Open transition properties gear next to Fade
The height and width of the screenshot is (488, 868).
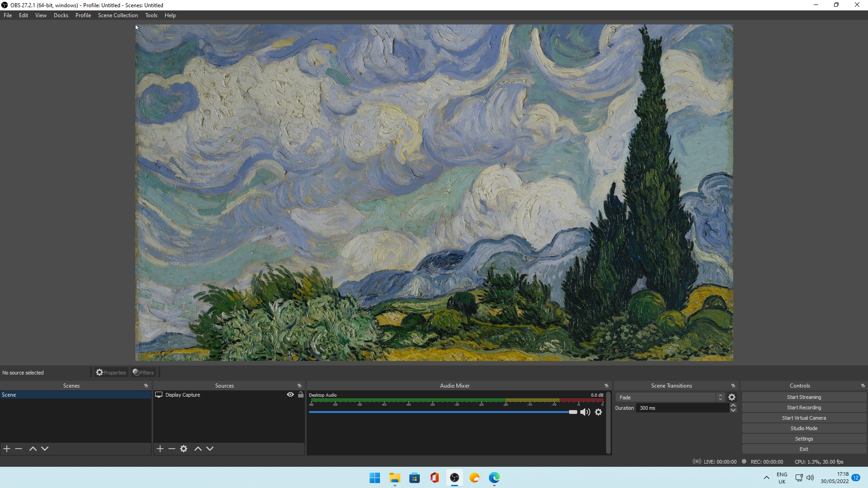pos(732,397)
